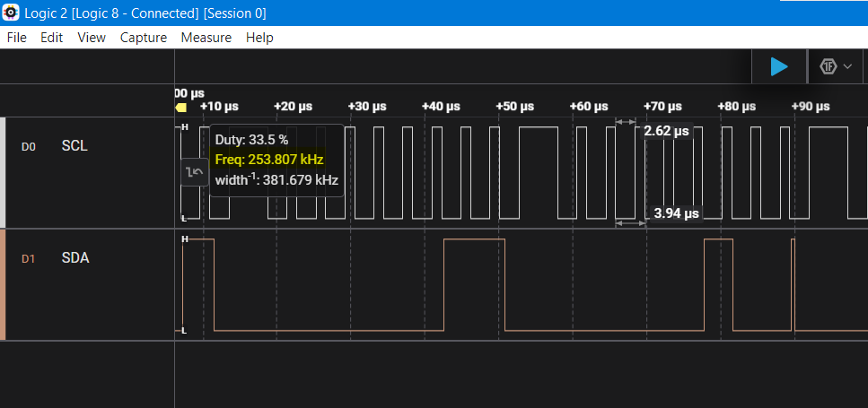Expand the dropdown arrow beside trigger icon
The image size is (868, 408).
tap(847, 67)
